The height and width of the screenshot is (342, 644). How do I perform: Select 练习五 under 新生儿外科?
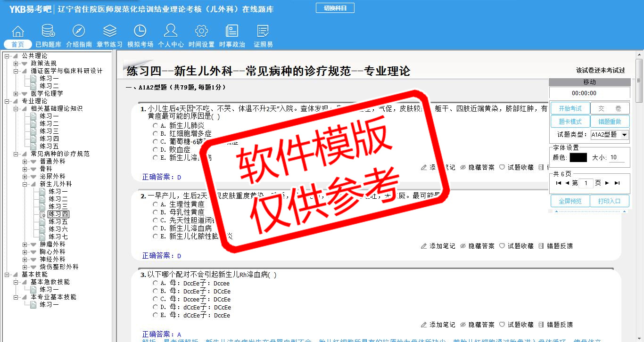pyautogui.click(x=58, y=221)
